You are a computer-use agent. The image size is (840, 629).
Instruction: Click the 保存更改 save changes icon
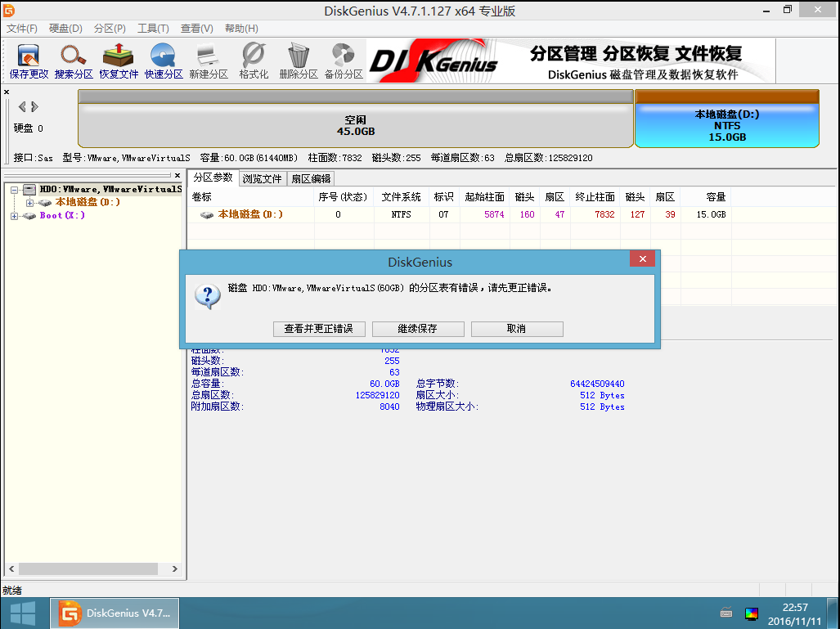pyautogui.click(x=29, y=61)
